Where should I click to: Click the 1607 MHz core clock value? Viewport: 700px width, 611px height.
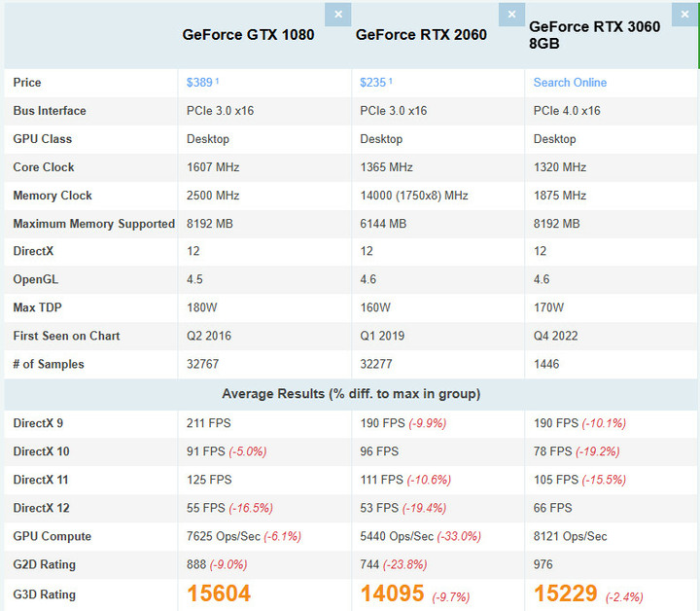(x=213, y=167)
